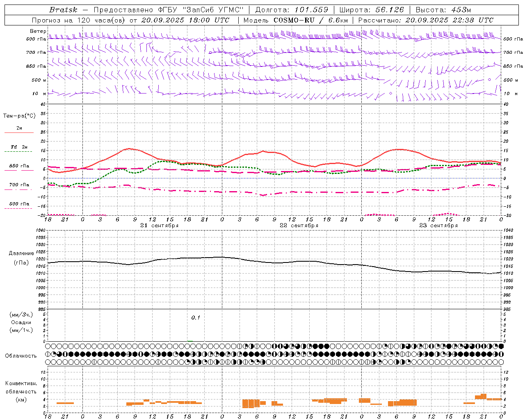Viewport: 525px width, 420px height.
Task: Click the latitude value "Широта: 56.126"
Action: click(372, 10)
